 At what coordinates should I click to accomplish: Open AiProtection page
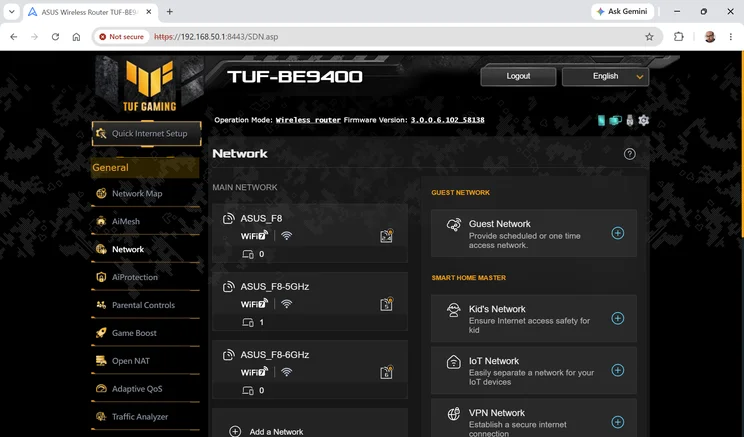[135, 277]
